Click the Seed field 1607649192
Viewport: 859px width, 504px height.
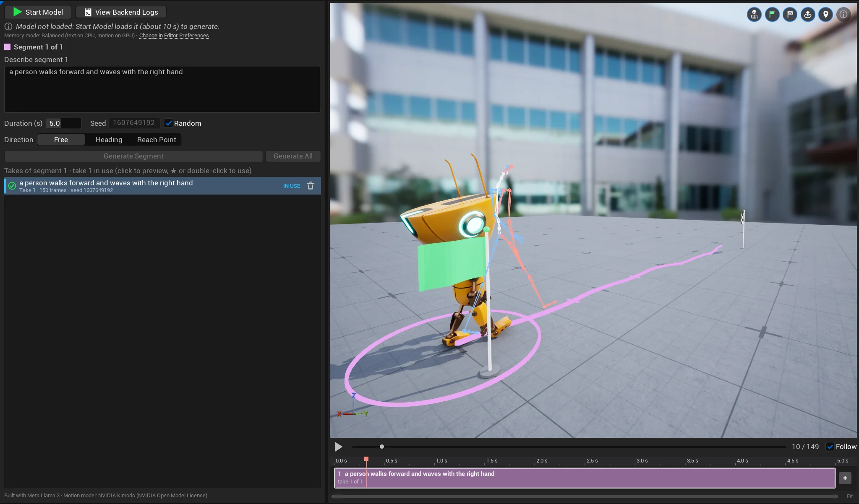pos(134,123)
